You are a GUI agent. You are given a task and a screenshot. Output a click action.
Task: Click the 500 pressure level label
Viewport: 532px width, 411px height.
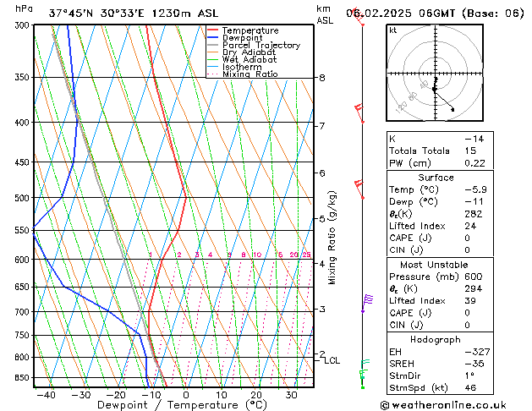(24, 198)
